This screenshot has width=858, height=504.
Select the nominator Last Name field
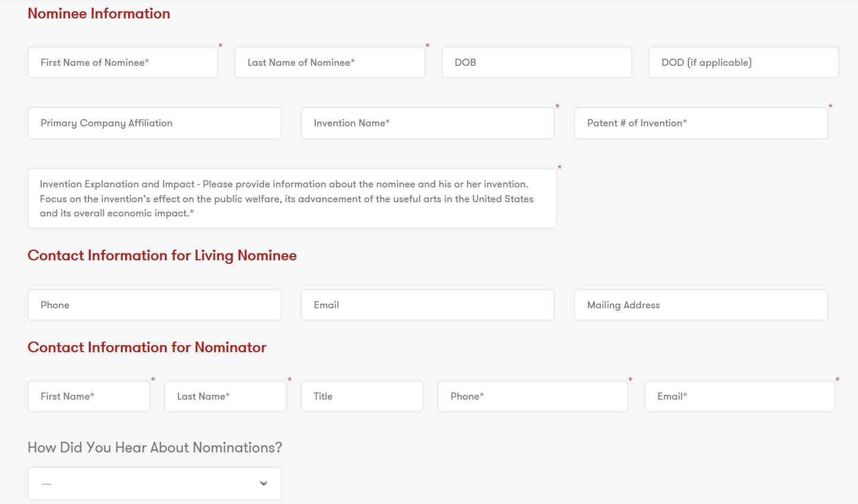(x=225, y=396)
